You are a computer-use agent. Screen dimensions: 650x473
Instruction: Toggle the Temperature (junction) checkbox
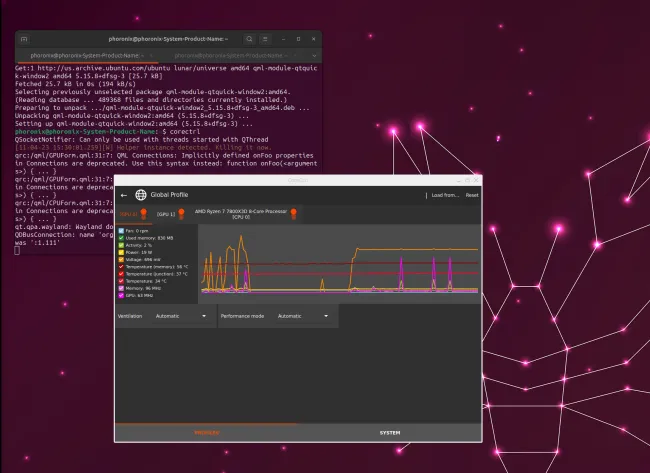(122, 274)
